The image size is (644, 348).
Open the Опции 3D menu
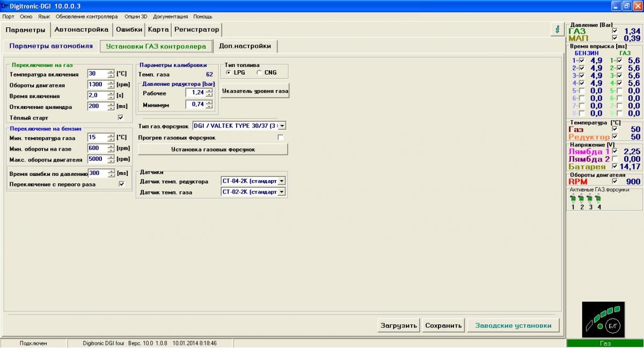click(x=136, y=17)
